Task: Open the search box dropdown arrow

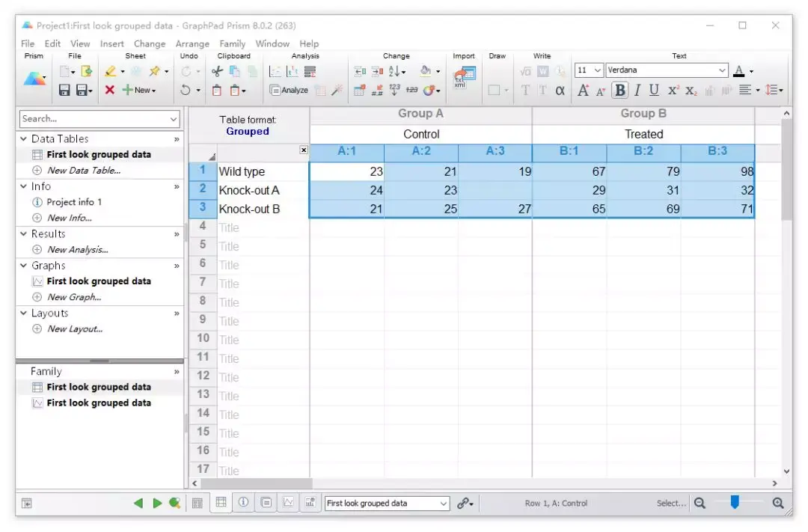Action: click(174, 119)
